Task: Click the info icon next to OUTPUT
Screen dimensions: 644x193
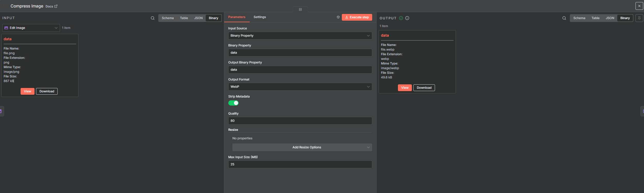Action: [407, 18]
